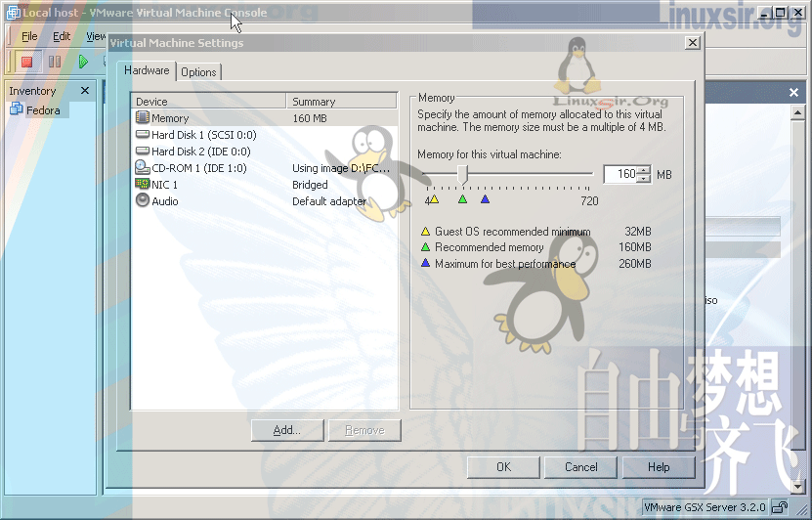Click the green Power On play button
Screen dimensions: 812x520
(83, 63)
